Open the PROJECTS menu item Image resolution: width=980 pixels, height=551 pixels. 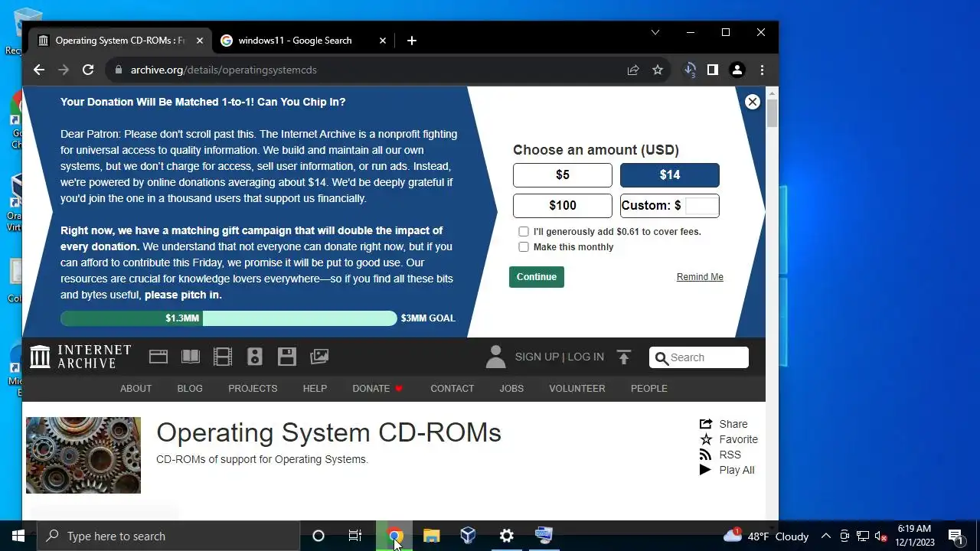pos(253,389)
